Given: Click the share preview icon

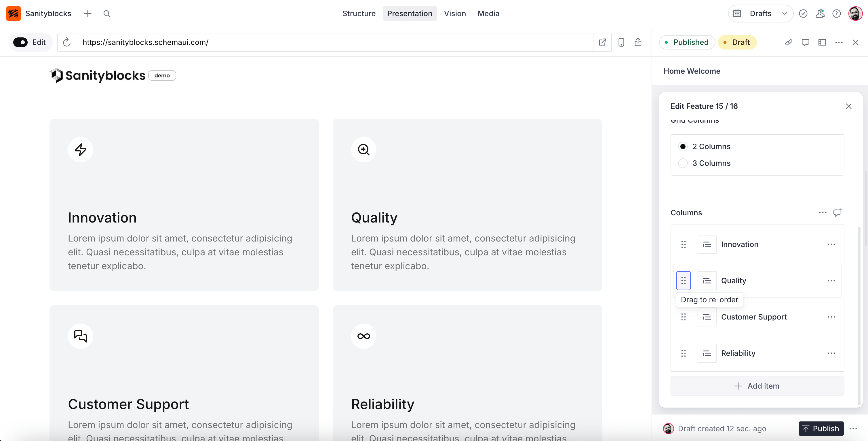Looking at the screenshot, I should [x=638, y=42].
